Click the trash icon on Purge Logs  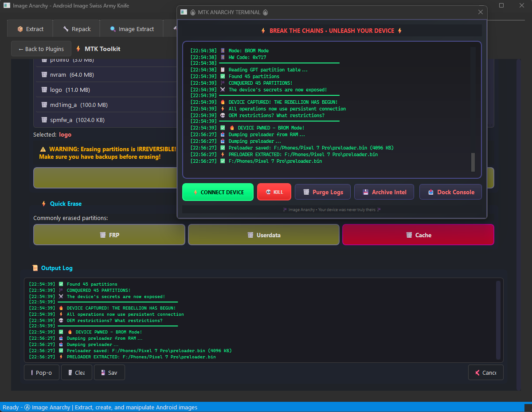pos(305,192)
